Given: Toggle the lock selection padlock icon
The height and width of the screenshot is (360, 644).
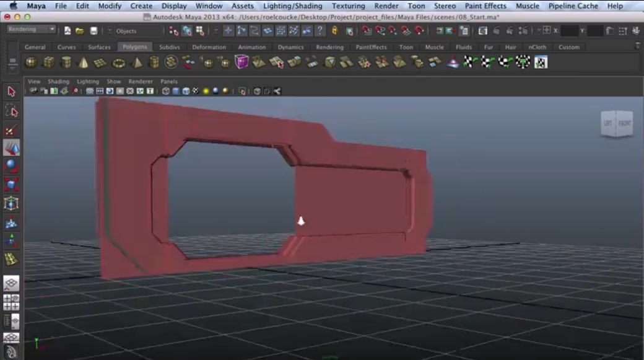Looking at the screenshot, I should (x=335, y=31).
